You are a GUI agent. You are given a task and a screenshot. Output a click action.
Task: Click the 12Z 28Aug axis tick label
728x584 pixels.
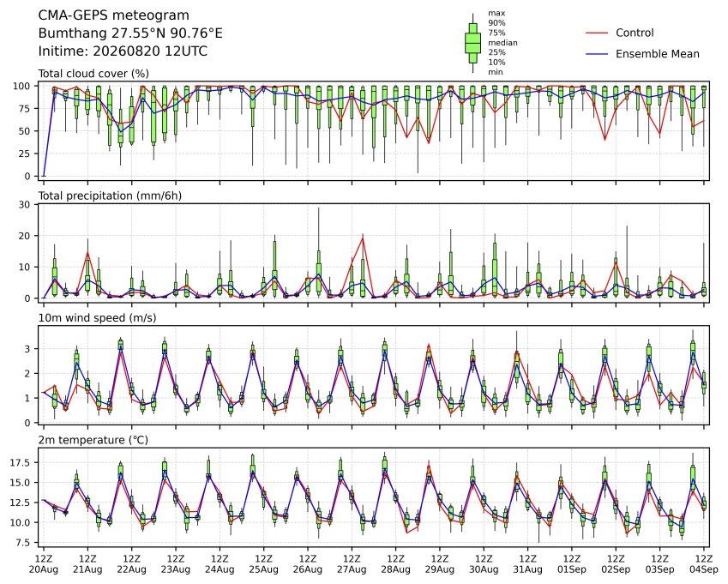pos(395,564)
